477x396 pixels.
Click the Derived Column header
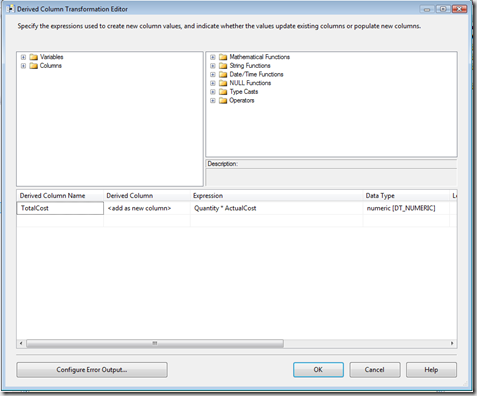(x=147, y=196)
